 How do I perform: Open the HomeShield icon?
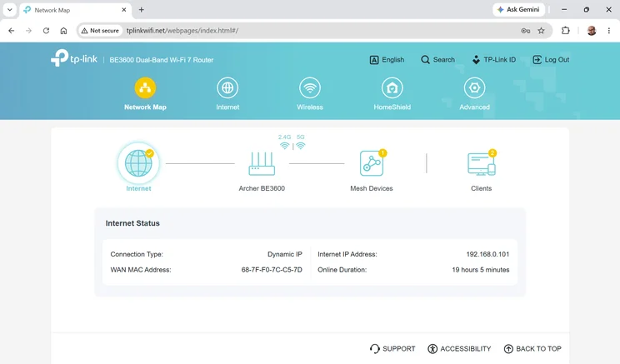(x=392, y=87)
